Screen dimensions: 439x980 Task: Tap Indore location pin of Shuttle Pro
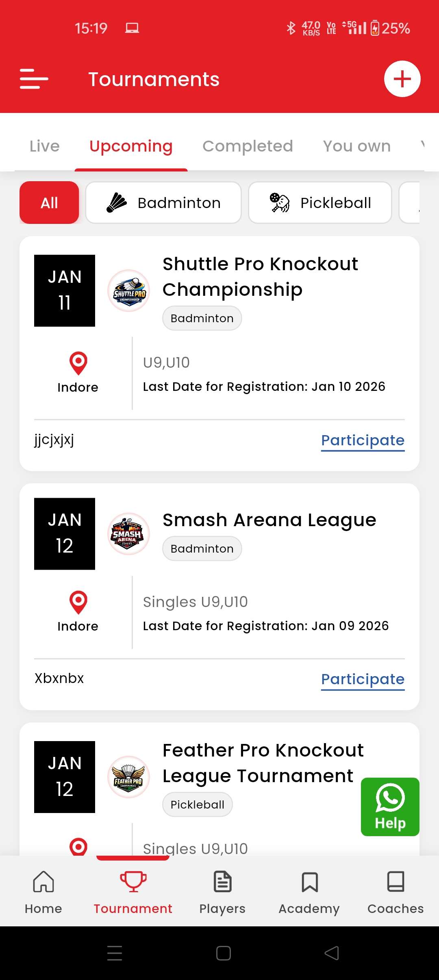point(78,363)
